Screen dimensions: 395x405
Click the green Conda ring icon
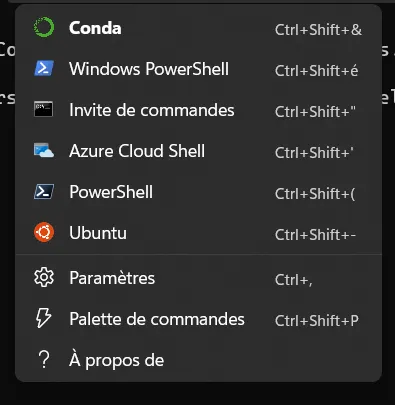[x=44, y=27]
